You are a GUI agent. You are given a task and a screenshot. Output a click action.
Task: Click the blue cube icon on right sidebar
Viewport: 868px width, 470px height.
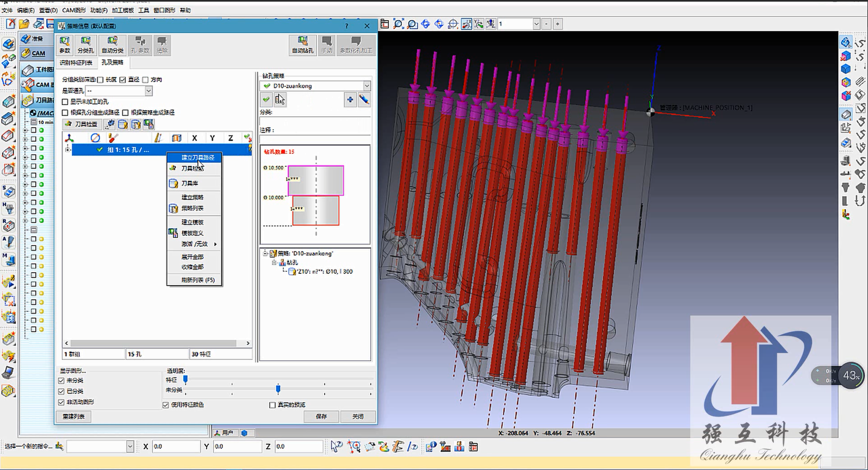(x=846, y=69)
